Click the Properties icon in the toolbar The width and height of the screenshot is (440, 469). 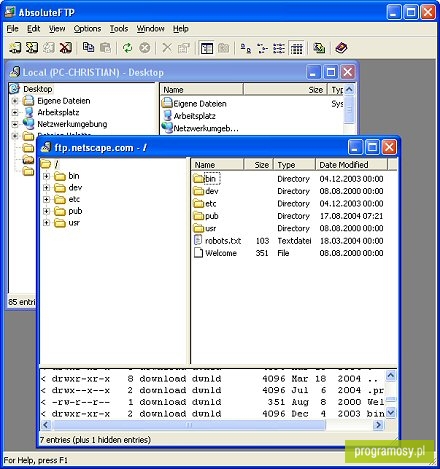coord(184,48)
